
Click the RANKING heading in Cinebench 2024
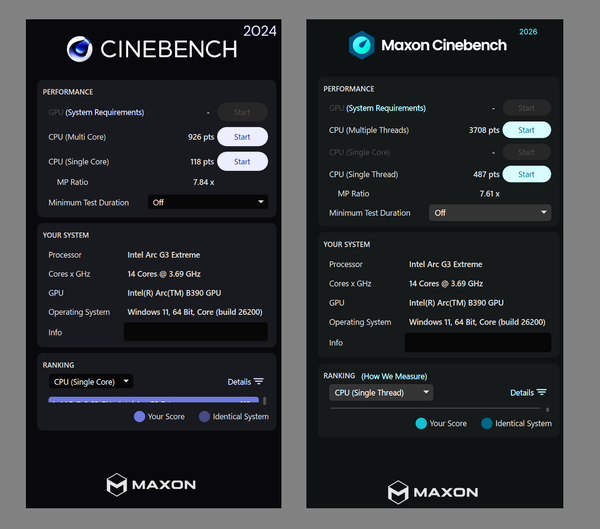(58, 365)
